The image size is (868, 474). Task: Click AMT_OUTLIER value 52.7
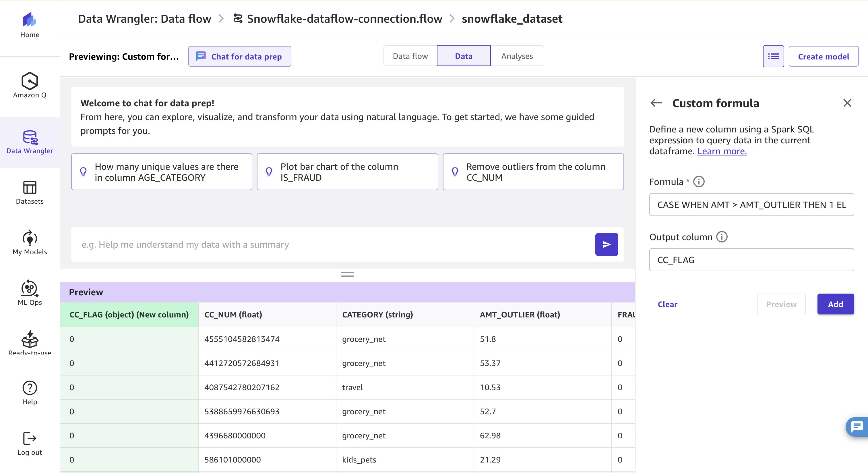pyautogui.click(x=542, y=411)
